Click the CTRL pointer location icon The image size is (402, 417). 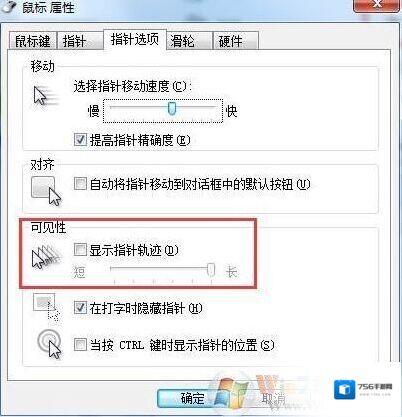point(49,344)
